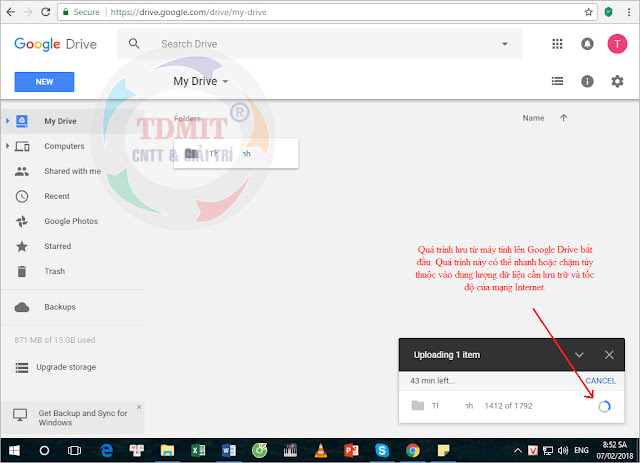Click the uploading folder row 1412 of 1792
Screen dimensions: 640x463
511,406
